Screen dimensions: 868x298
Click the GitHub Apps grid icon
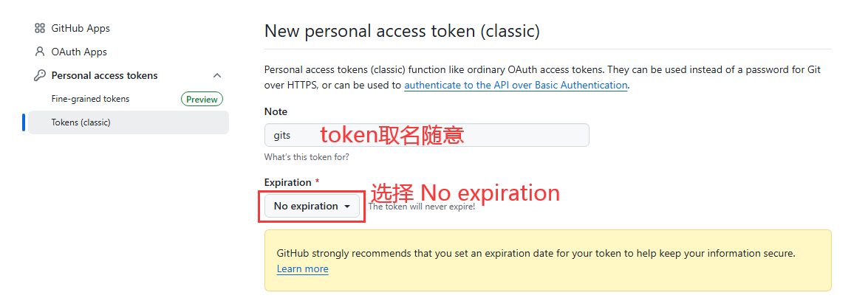(40, 28)
